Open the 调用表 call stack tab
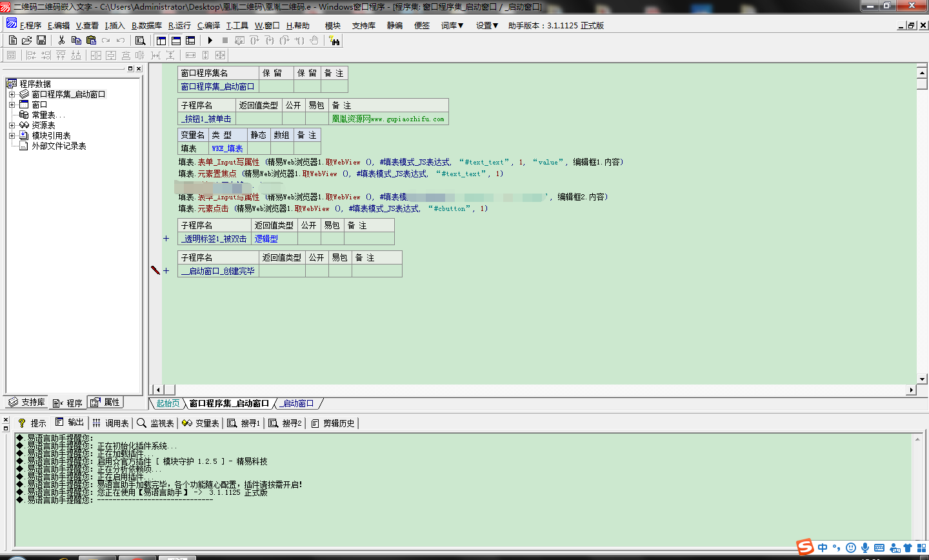 point(110,423)
